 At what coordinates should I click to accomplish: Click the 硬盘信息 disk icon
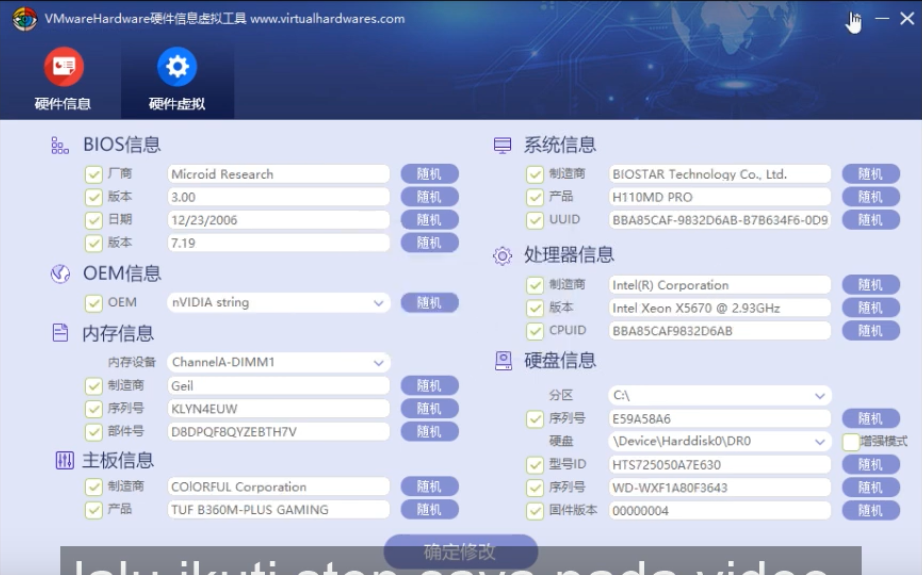click(x=503, y=360)
